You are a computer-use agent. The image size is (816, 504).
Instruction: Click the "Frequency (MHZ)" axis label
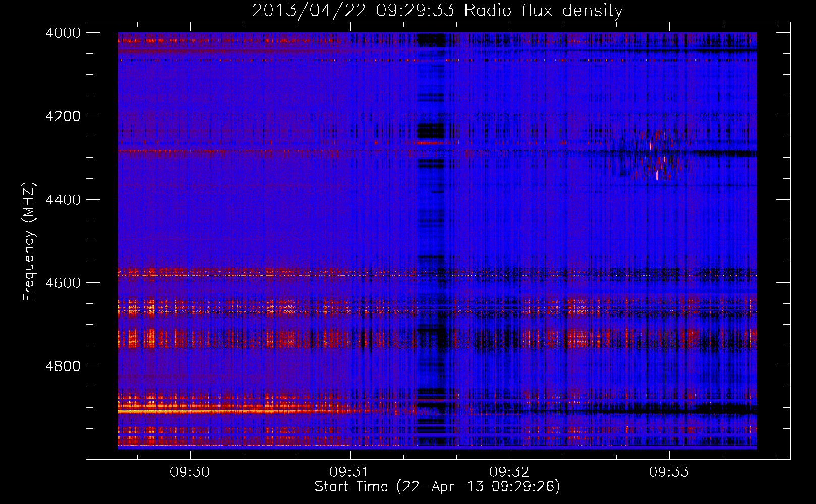[x=29, y=242]
